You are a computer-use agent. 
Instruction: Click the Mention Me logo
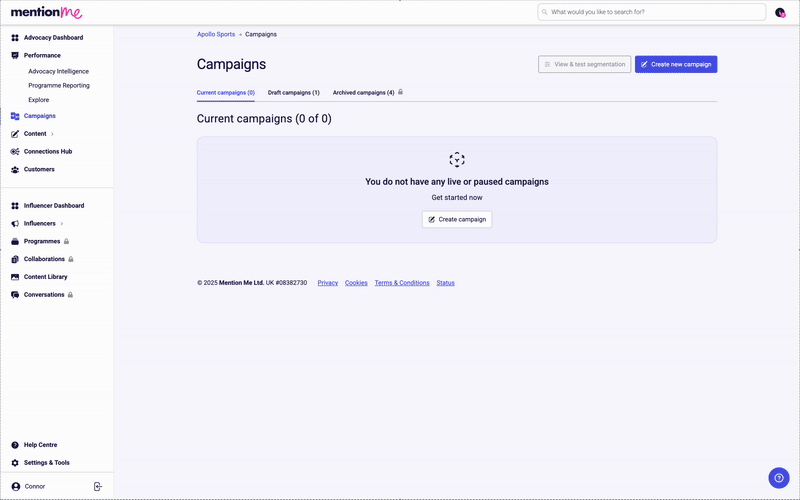(x=46, y=12)
